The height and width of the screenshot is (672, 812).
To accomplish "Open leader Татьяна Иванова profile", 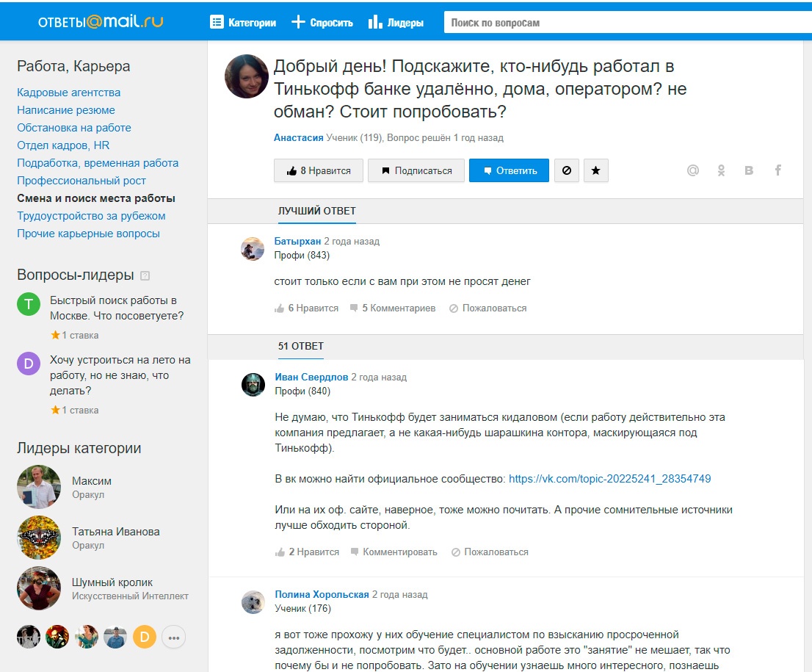I will point(116,532).
